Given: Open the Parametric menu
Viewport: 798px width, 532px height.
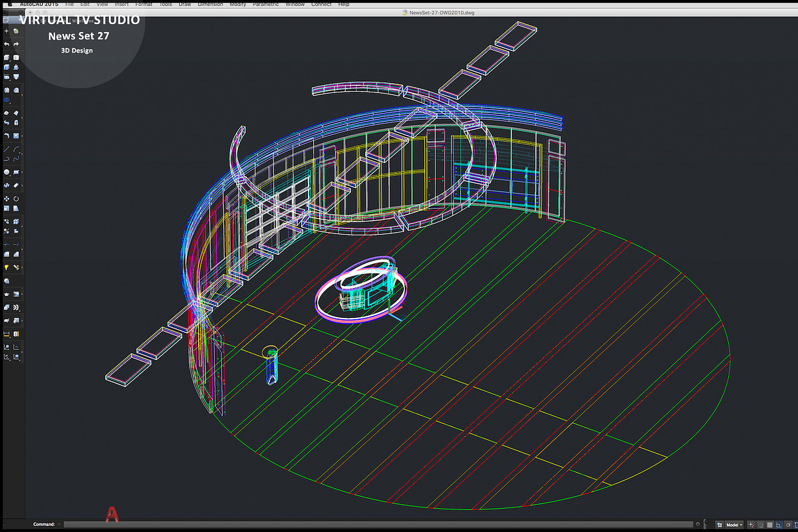Looking at the screenshot, I should pos(266,4).
